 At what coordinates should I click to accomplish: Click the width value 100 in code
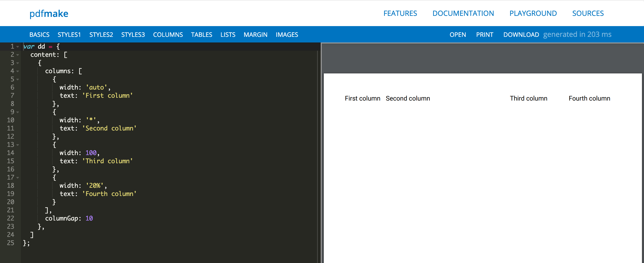[91, 153]
